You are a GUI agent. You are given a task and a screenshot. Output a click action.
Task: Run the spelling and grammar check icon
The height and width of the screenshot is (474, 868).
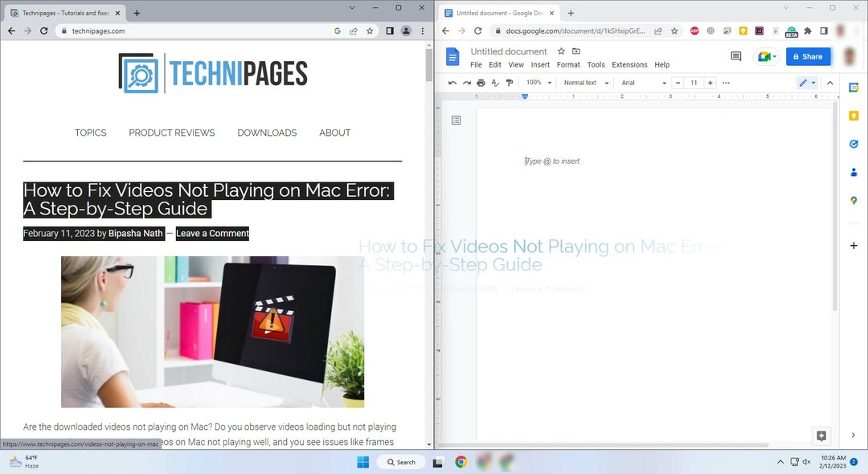point(495,83)
